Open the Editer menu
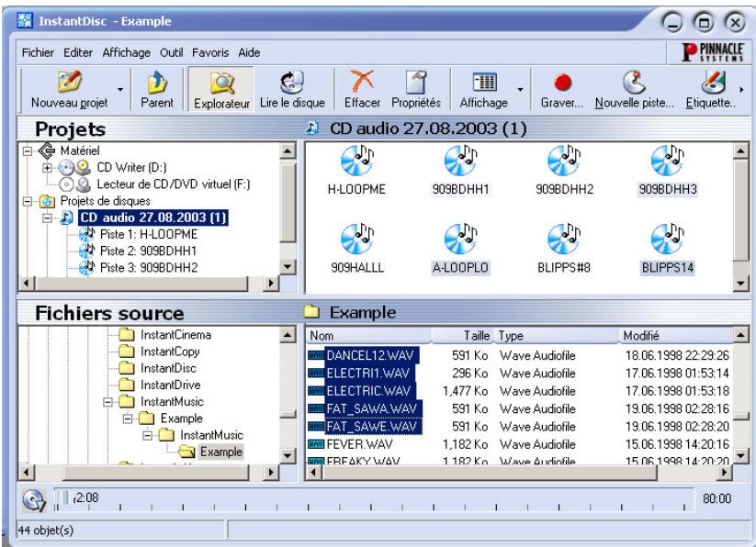The width and height of the screenshot is (756, 547). pyautogui.click(x=78, y=52)
